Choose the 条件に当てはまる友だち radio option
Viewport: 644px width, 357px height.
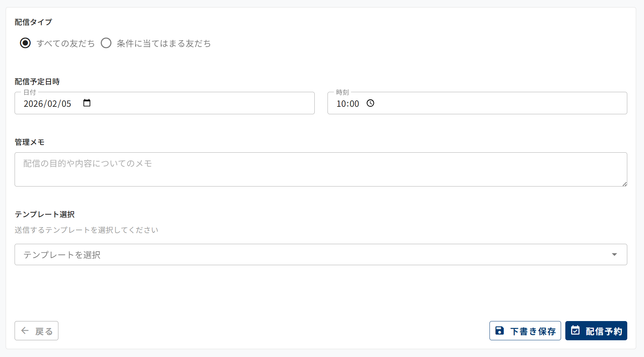(x=106, y=43)
